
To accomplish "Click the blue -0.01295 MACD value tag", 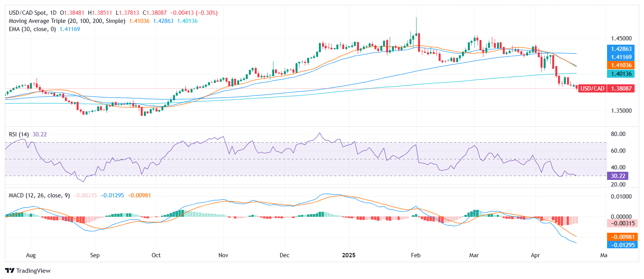I will [622, 245].
